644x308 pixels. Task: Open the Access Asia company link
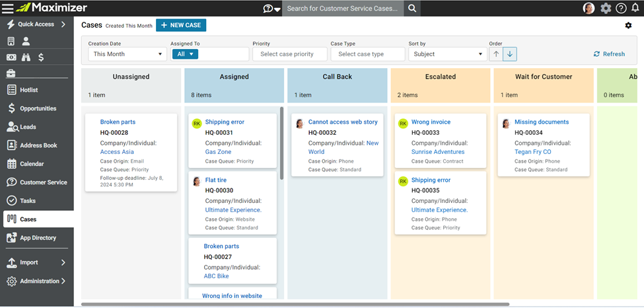point(117,152)
